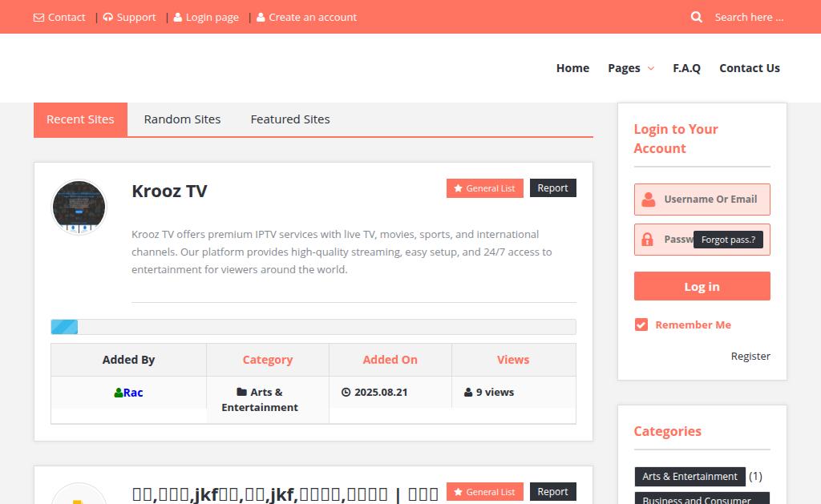
Task: Open the Contact link in top bar
Action: [x=67, y=18]
